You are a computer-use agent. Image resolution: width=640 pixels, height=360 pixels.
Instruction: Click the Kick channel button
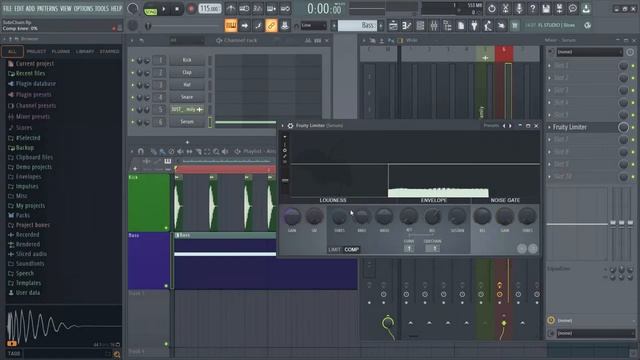click(187, 60)
